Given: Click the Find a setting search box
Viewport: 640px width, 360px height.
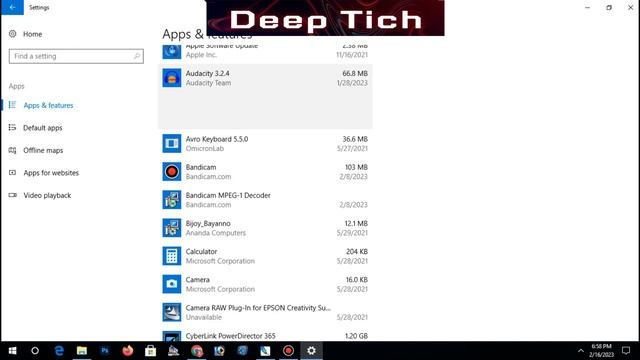Looking at the screenshot, I should [x=76, y=56].
